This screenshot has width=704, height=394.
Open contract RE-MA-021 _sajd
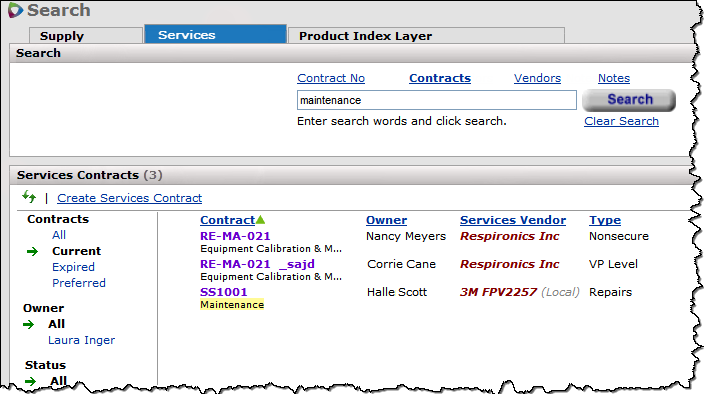pyautogui.click(x=257, y=264)
